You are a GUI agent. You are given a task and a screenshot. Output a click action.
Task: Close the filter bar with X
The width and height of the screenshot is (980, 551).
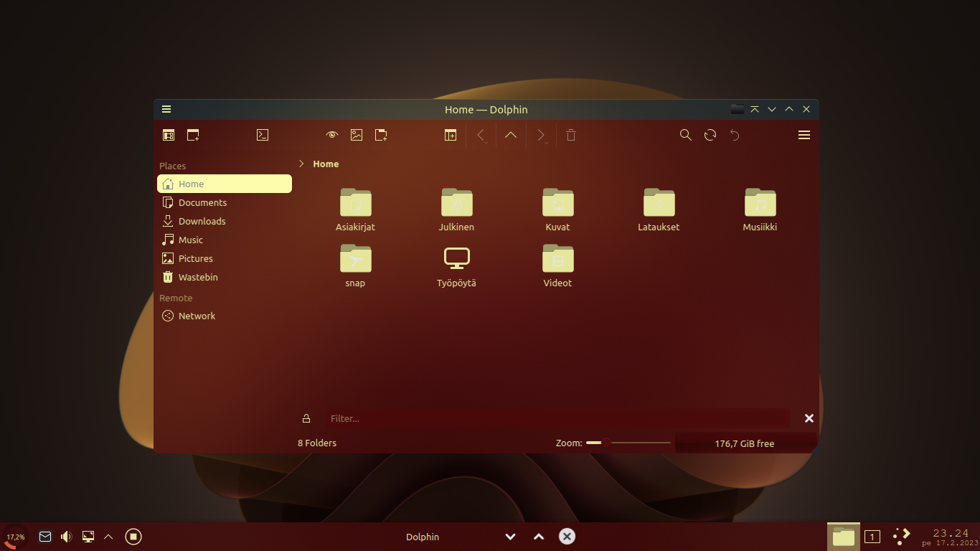pos(809,418)
